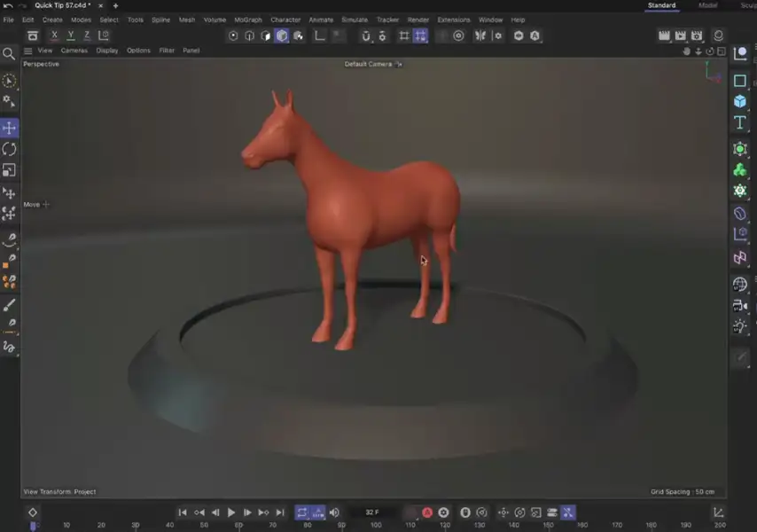
Task: Click the Text spline tool icon
Action: (x=740, y=122)
